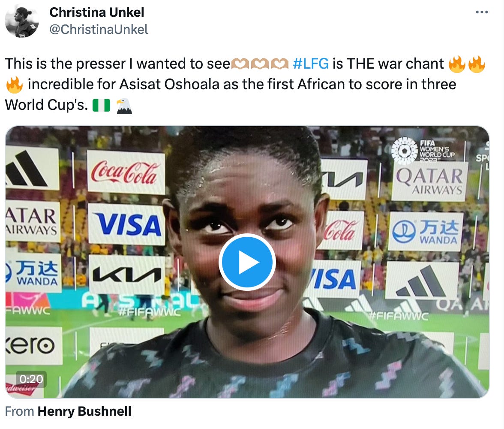Click the VISA board in video thumbnail
The width and height of the screenshot is (504, 429).
(127, 224)
